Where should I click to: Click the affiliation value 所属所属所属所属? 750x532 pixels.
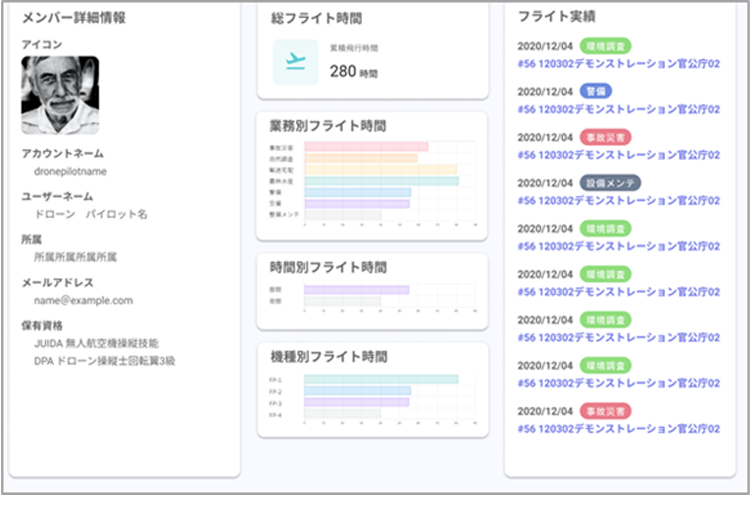[75, 257]
